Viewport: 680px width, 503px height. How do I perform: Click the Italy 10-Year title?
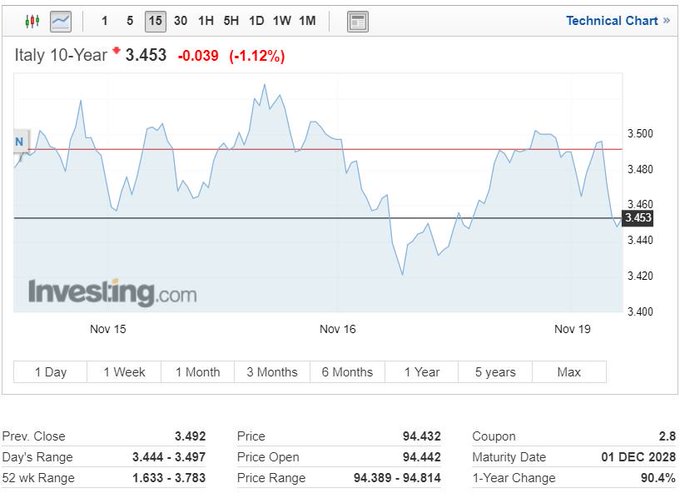click(x=61, y=55)
